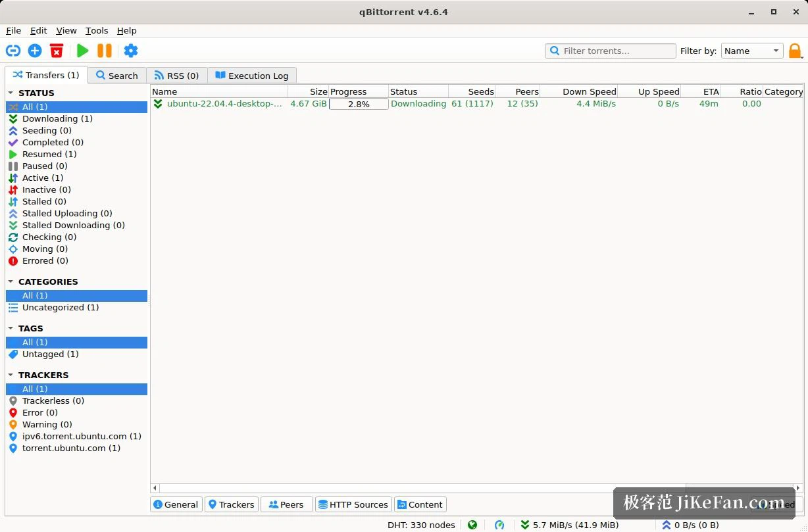Show the Peers details panel
The image size is (808, 532).
point(286,504)
